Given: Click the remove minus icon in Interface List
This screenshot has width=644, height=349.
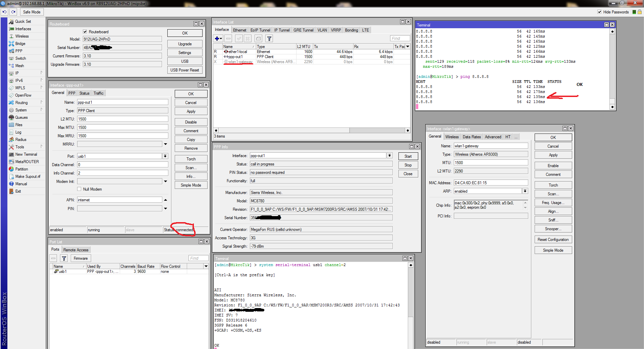Looking at the screenshot, I should coord(228,39).
